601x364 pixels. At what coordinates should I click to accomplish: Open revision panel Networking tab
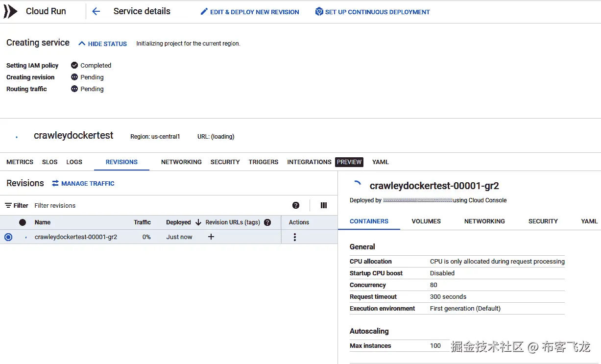click(x=484, y=221)
